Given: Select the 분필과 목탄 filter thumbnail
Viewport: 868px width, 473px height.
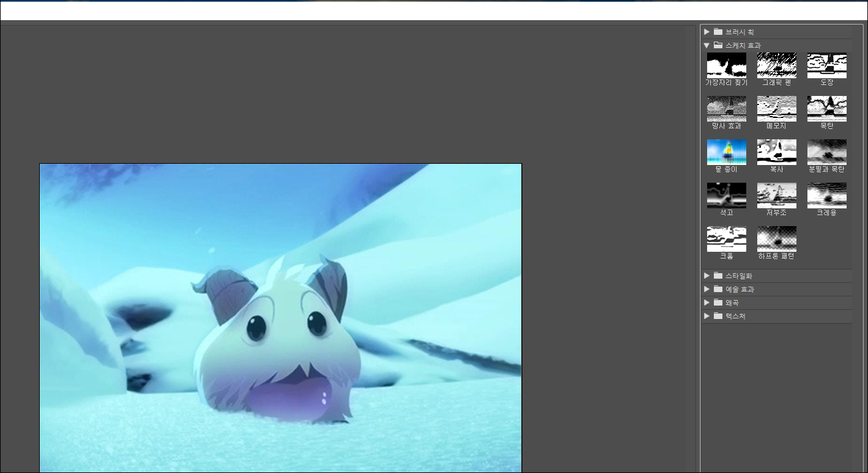Looking at the screenshot, I should tap(826, 152).
